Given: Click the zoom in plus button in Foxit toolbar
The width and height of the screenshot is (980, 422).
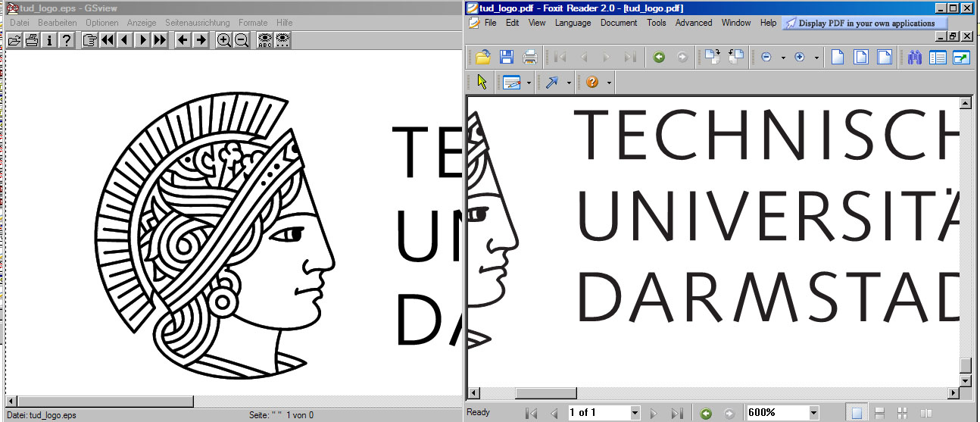Looking at the screenshot, I should tap(800, 57).
